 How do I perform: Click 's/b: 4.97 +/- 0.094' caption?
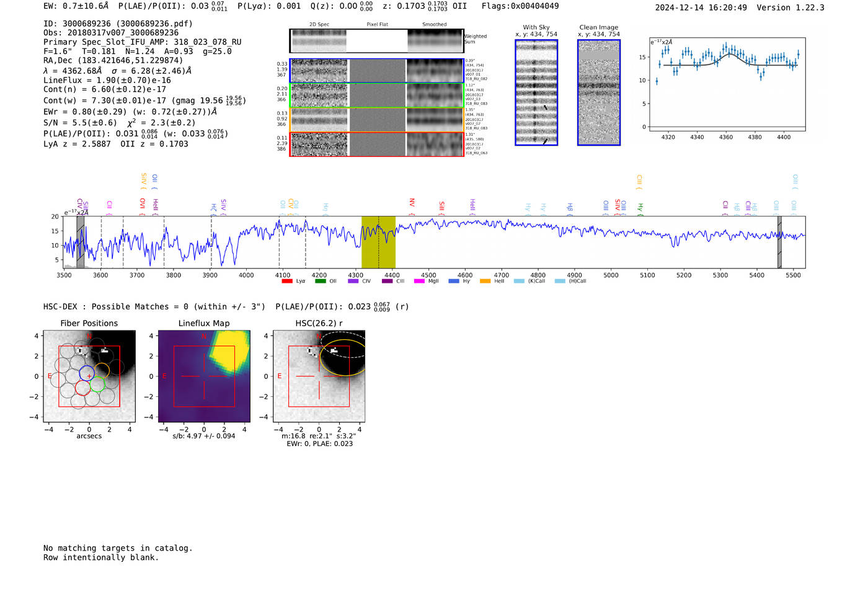[204, 436]
